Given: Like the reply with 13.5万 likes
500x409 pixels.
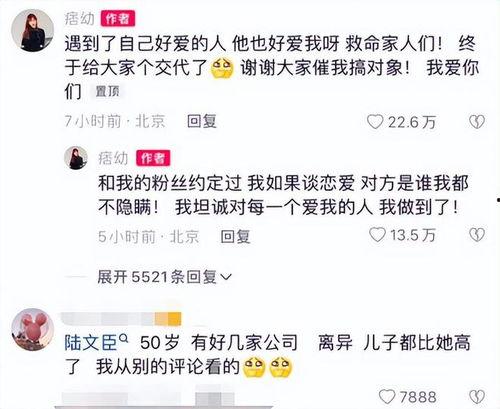Looking at the screenshot, I should [x=377, y=235].
